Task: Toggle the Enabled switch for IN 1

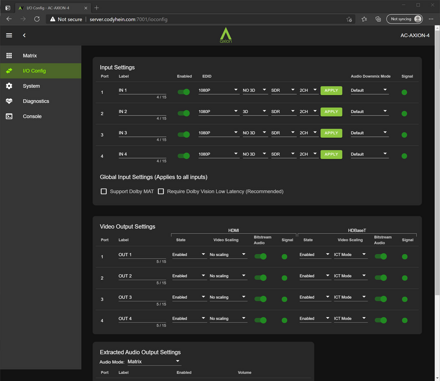Action: point(184,92)
